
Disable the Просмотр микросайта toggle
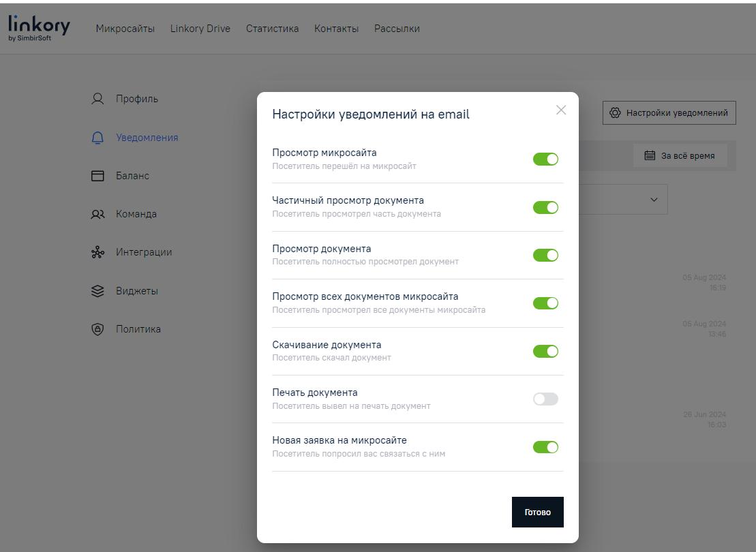pyautogui.click(x=545, y=159)
